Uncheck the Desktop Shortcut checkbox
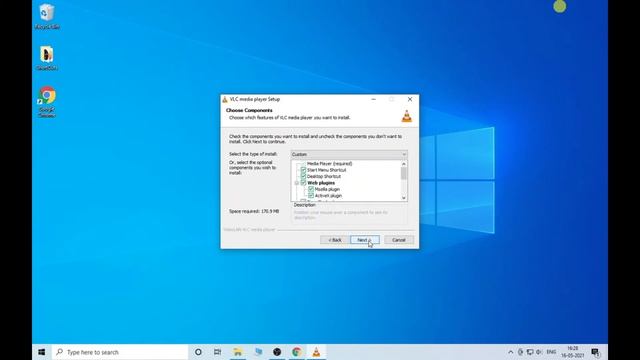 coord(303,176)
